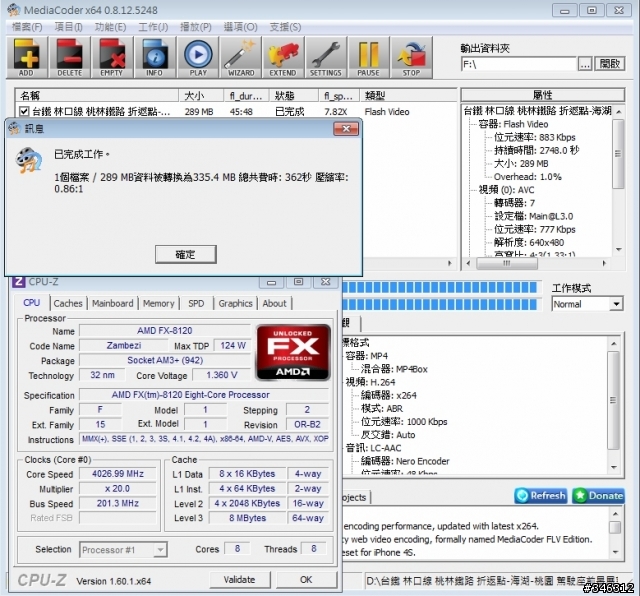Viewport: 640px width, 596px height.
Task: Close the 訊息 message dialog
Action: [346, 129]
